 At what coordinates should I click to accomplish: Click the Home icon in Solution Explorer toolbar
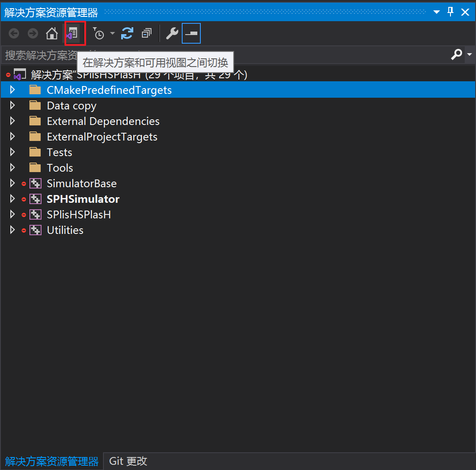pyautogui.click(x=51, y=33)
